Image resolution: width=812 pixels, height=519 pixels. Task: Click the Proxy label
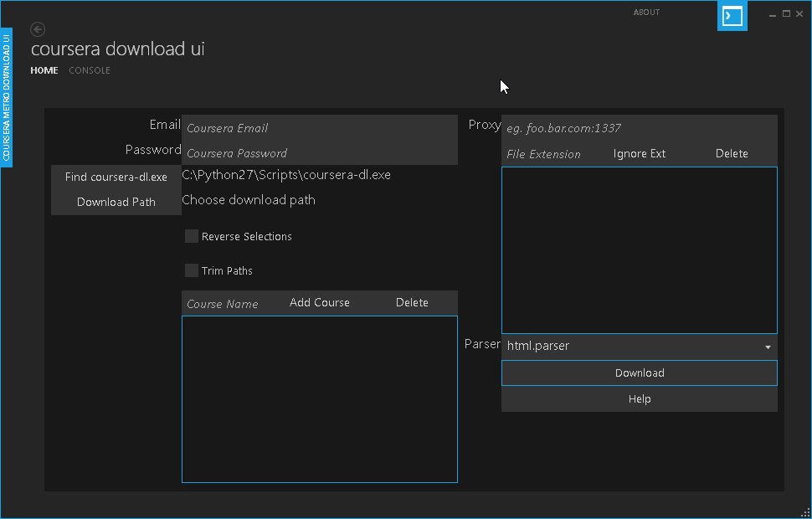[484, 125]
